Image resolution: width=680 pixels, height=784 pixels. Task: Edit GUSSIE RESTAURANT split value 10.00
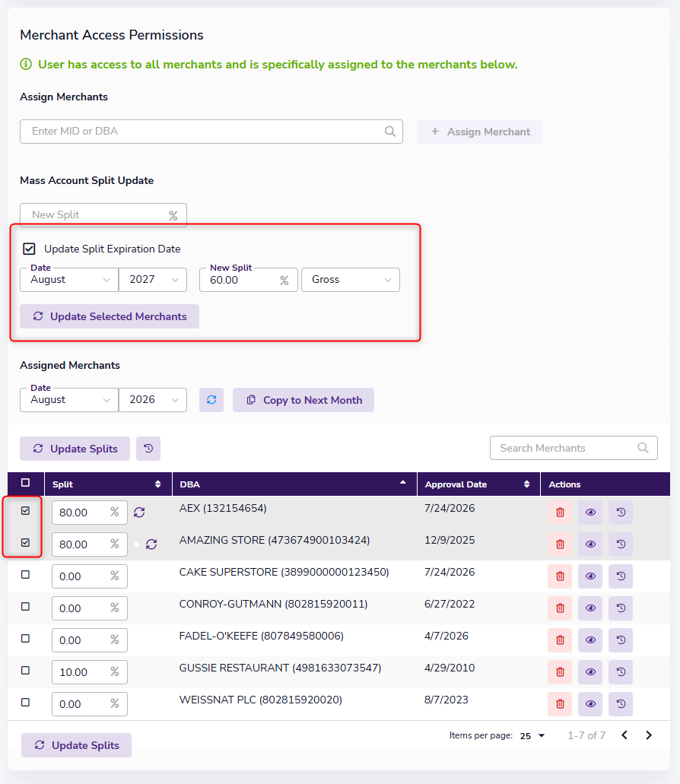click(90, 672)
